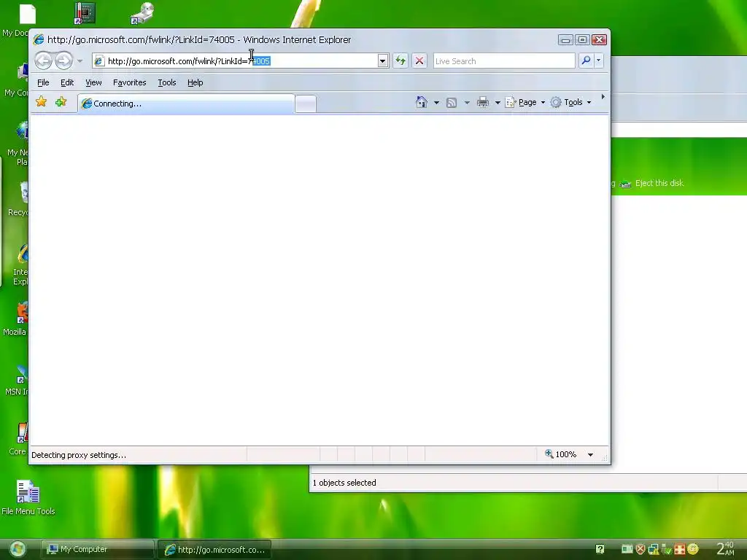Click the question mark tray icon
Screen dimensions: 747x560
[x=600, y=549]
